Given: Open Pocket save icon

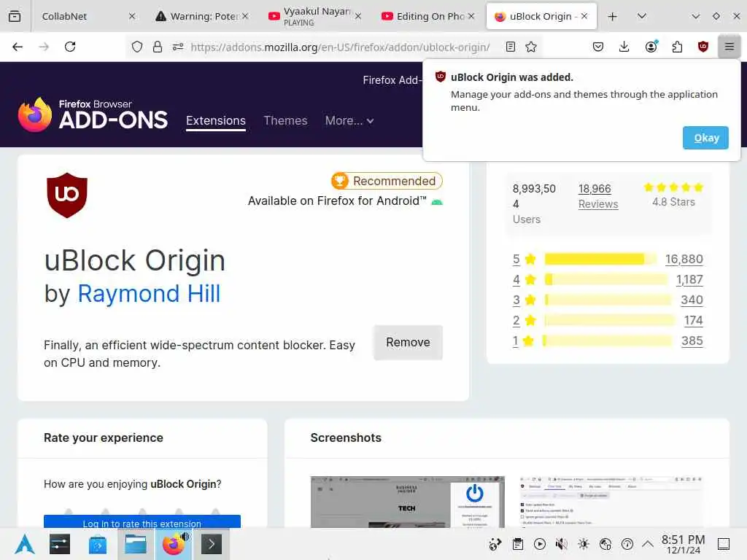Looking at the screenshot, I should (598, 47).
